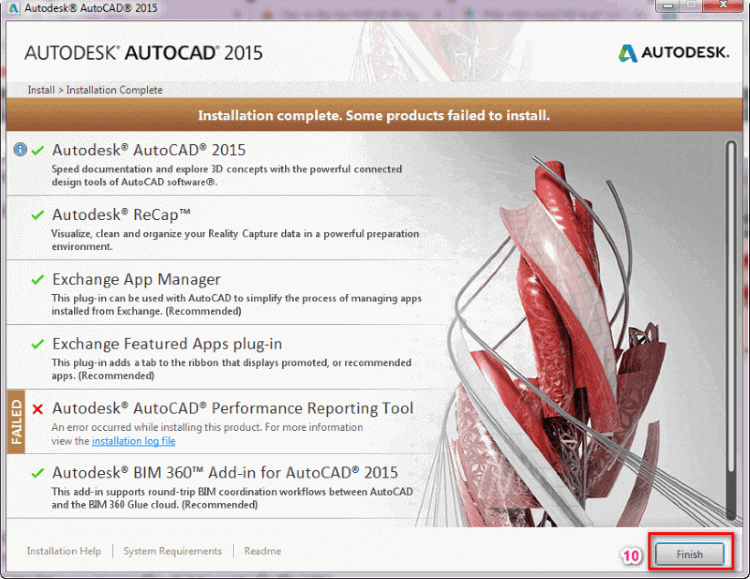Screen dimensions: 750x579
Task: Click the Autodesk logo icon in the header
Action: pos(628,53)
